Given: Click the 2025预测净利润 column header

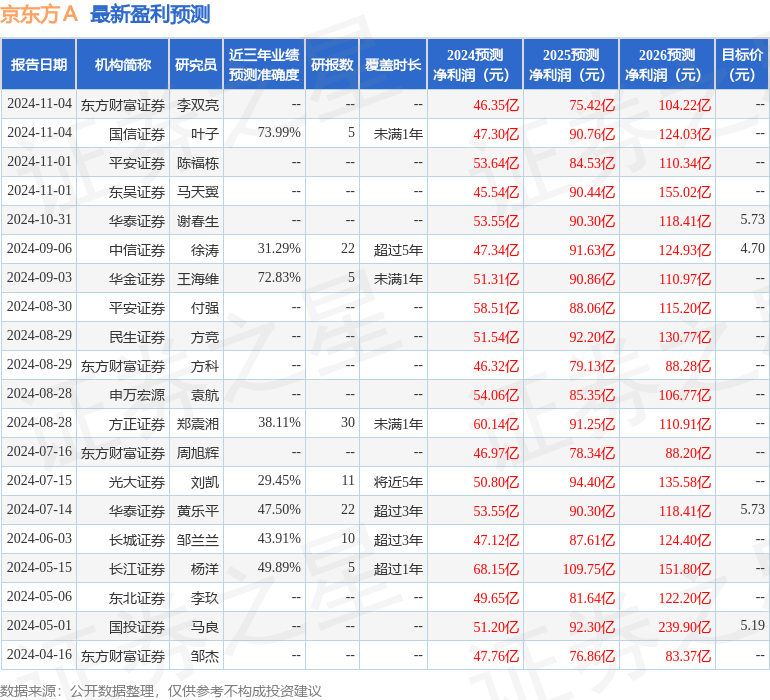Looking at the screenshot, I should [571, 65].
